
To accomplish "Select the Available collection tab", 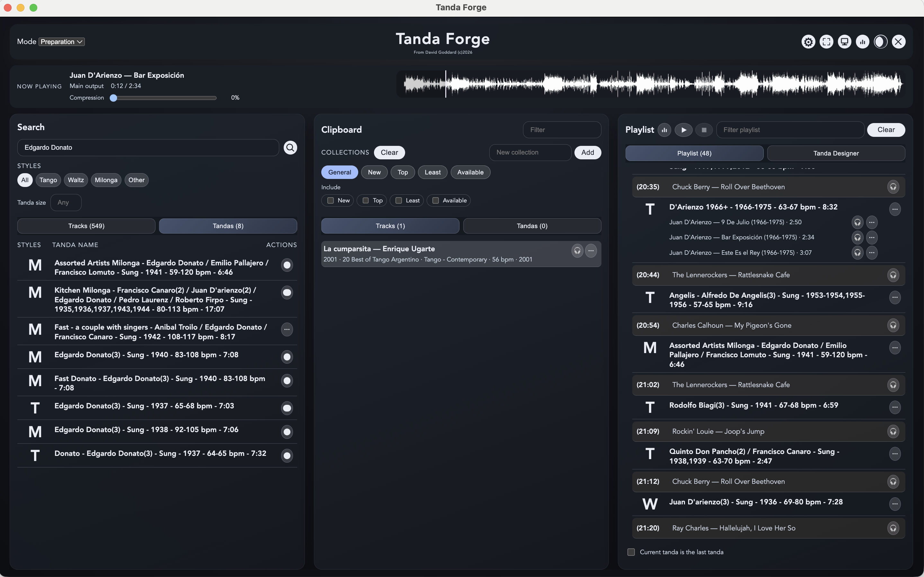I will [x=470, y=173].
